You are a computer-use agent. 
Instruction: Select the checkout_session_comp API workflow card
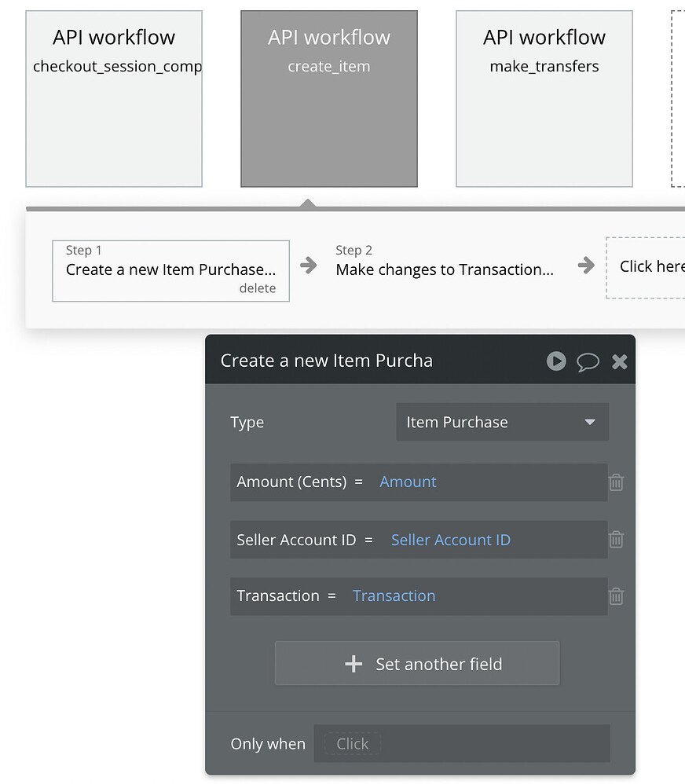tap(114, 99)
